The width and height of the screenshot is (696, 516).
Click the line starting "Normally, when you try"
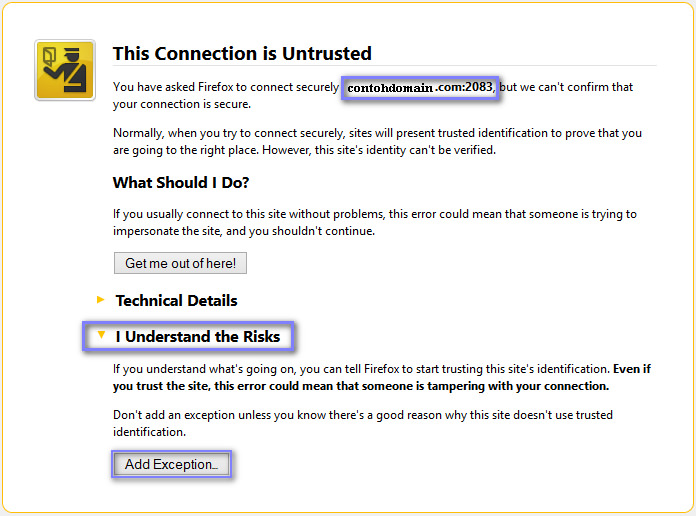377,133
